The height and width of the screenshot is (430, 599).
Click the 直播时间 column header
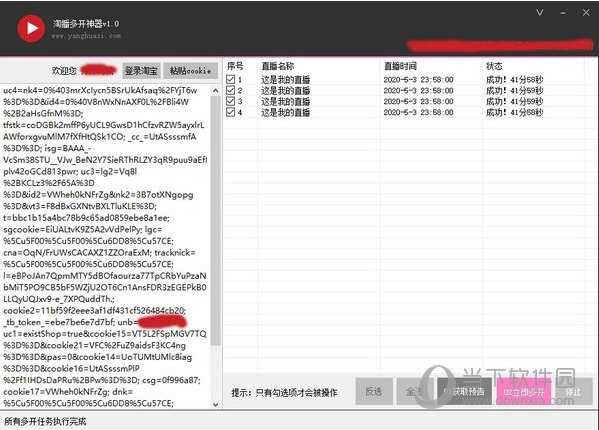400,66
